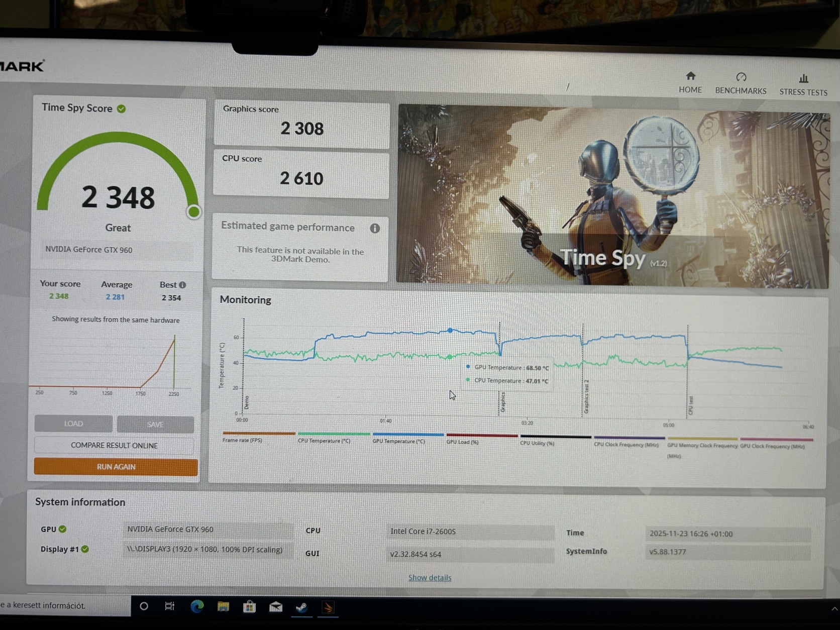Open the Mail app from the taskbar

click(x=276, y=607)
